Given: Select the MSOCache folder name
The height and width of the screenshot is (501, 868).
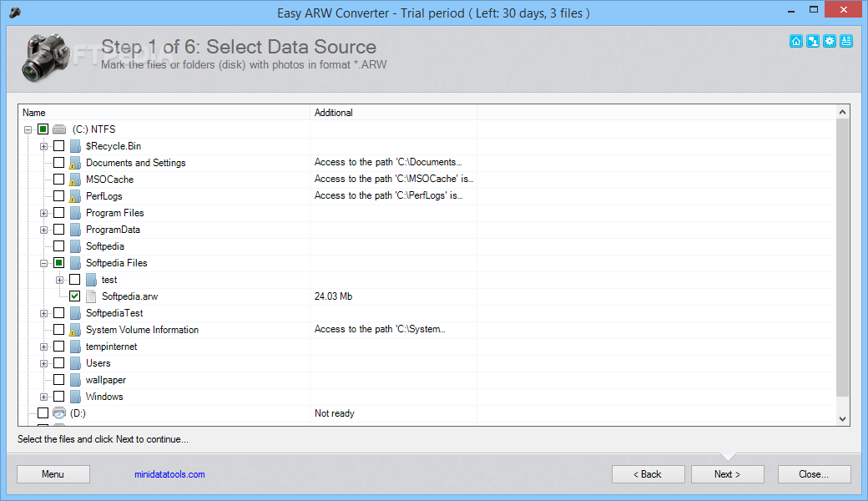Looking at the screenshot, I should coord(109,180).
